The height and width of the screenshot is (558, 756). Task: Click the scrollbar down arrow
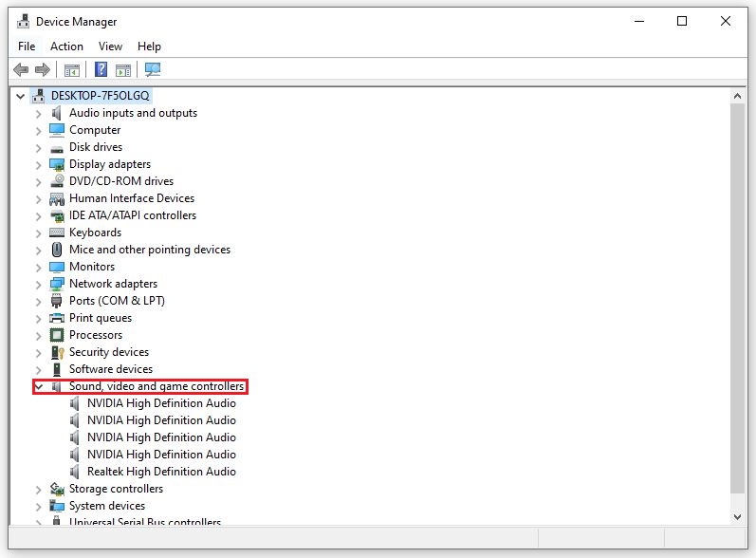coord(737,516)
